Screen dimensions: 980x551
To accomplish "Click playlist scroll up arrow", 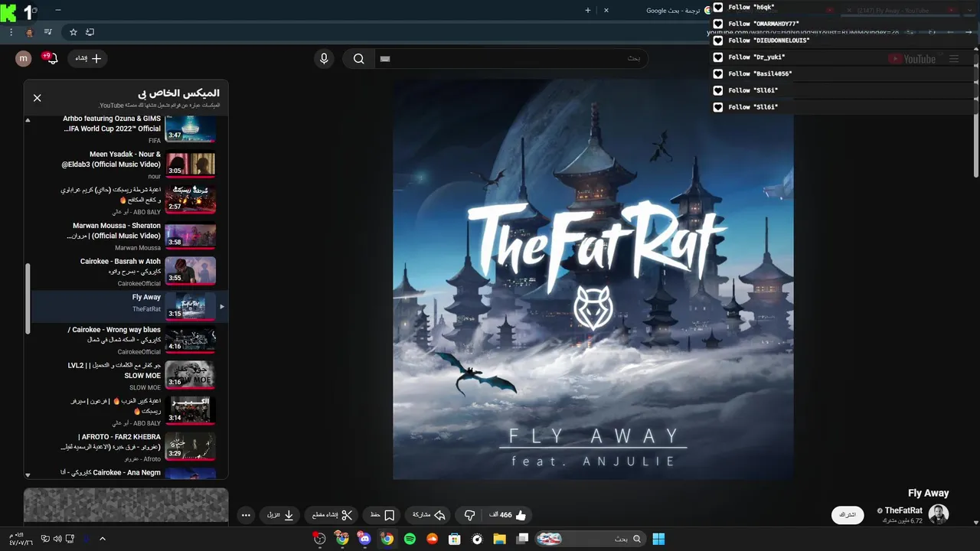I will (28, 119).
